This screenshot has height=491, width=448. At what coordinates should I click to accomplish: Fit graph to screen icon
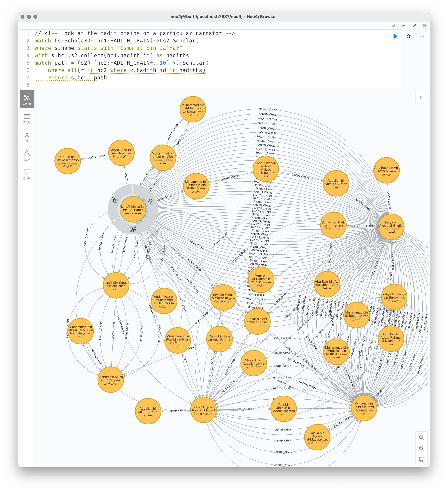click(421, 459)
